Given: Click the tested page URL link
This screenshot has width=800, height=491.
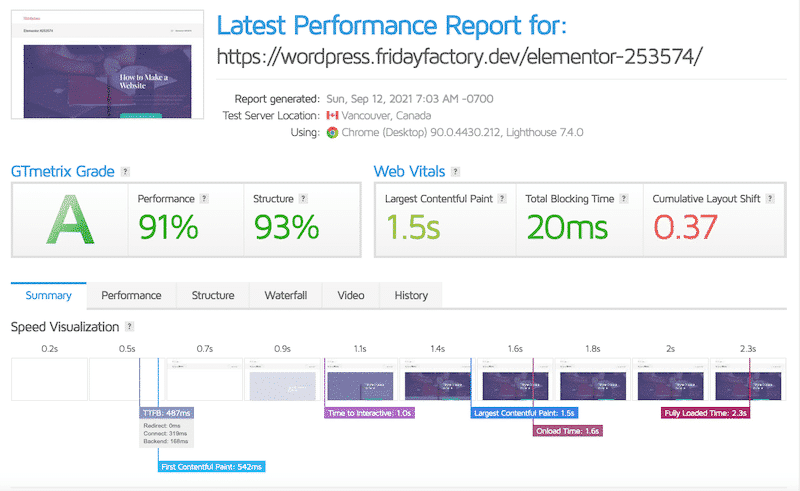Looking at the screenshot, I should coord(460,56).
